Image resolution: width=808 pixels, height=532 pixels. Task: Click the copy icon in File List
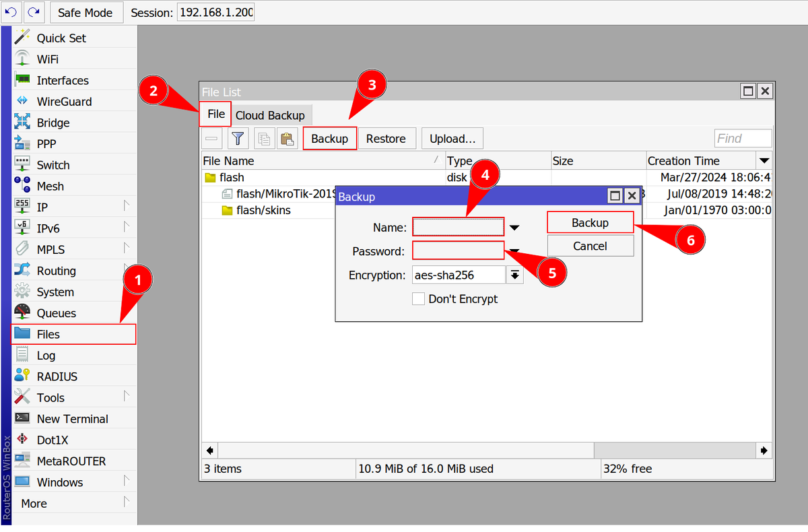coord(264,139)
